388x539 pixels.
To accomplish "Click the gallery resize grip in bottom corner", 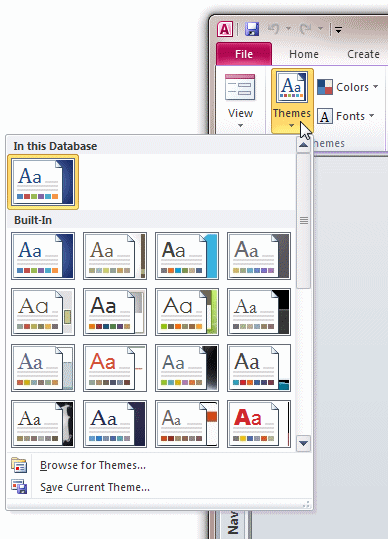I will pyautogui.click(x=306, y=504).
